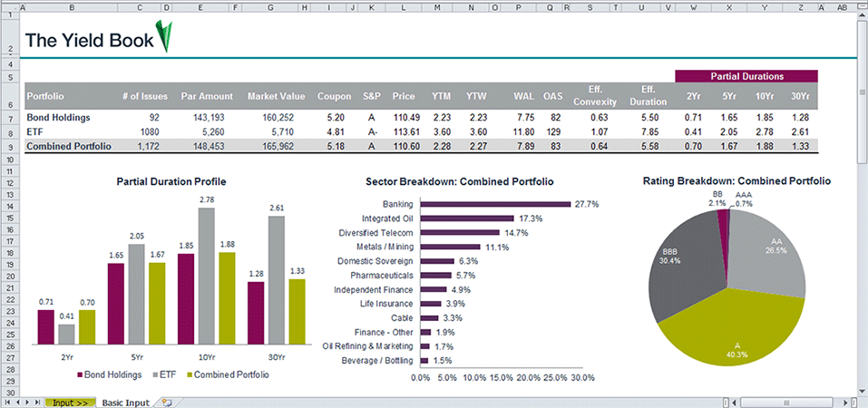Click the 10Yr axis label in bar chart
Screen dimensions: 868x408
206,357
